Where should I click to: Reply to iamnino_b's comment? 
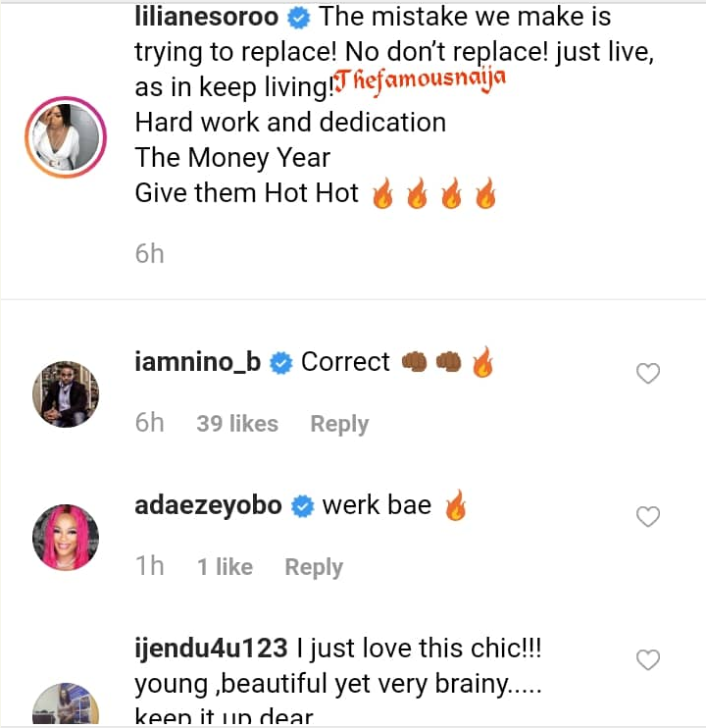(x=339, y=424)
